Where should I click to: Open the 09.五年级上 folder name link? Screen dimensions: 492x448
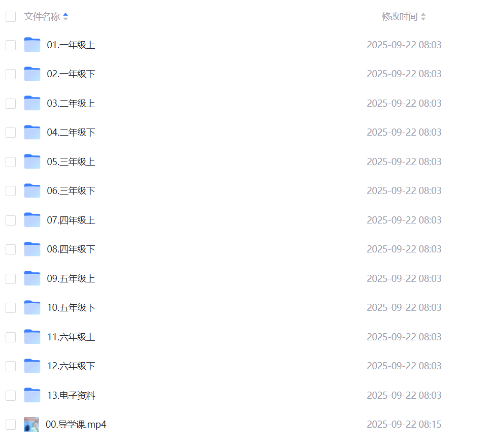pyautogui.click(x=71, y=278)
